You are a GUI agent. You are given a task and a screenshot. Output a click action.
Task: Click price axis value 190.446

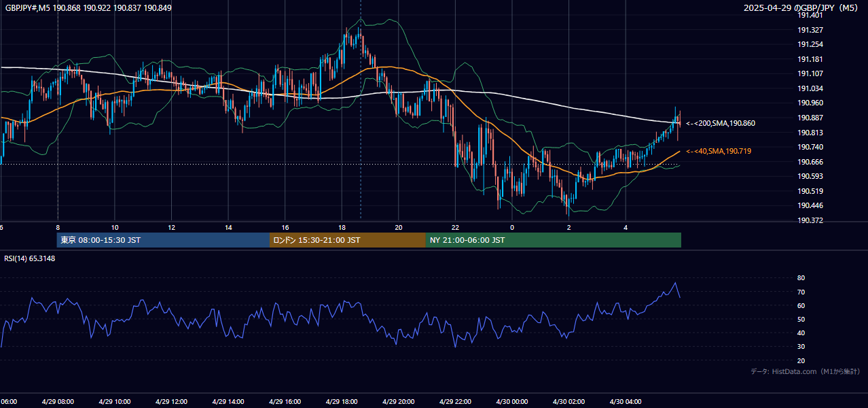click(x=810, y=205)
